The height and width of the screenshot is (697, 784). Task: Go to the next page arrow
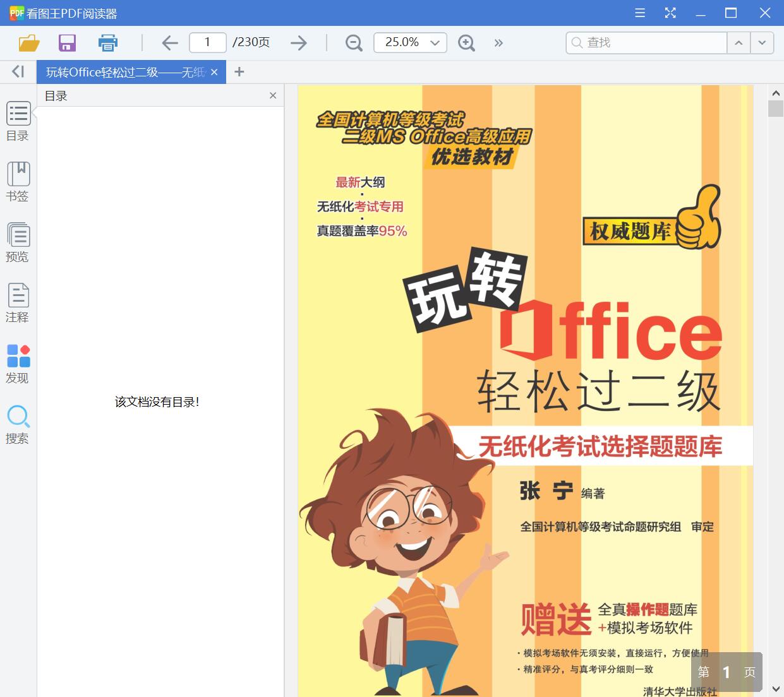point(298,43)
